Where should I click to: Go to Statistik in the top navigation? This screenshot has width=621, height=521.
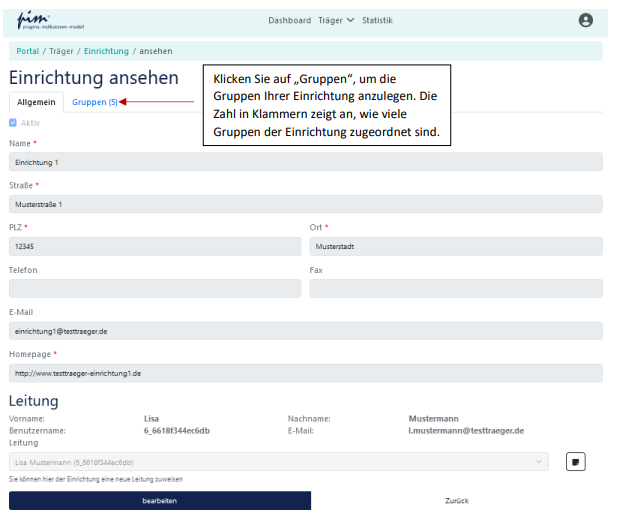click(377, 20)
